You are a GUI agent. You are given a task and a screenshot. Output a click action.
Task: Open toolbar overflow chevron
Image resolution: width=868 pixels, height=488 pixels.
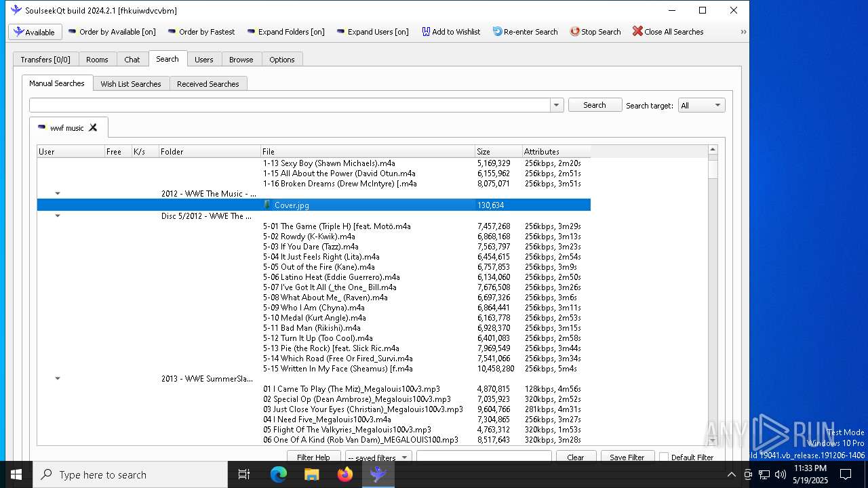(743, 32)
